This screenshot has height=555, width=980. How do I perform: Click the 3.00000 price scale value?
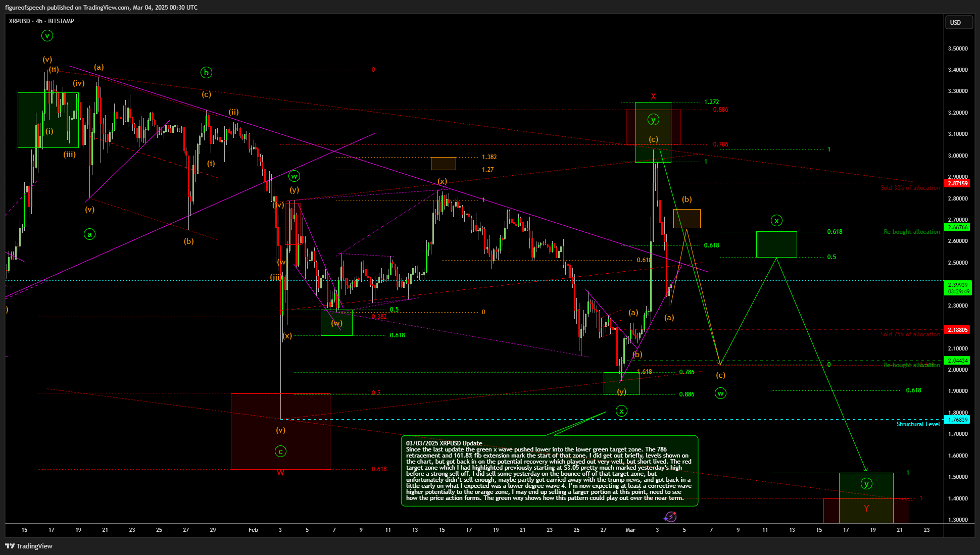(x=958, y=156)
